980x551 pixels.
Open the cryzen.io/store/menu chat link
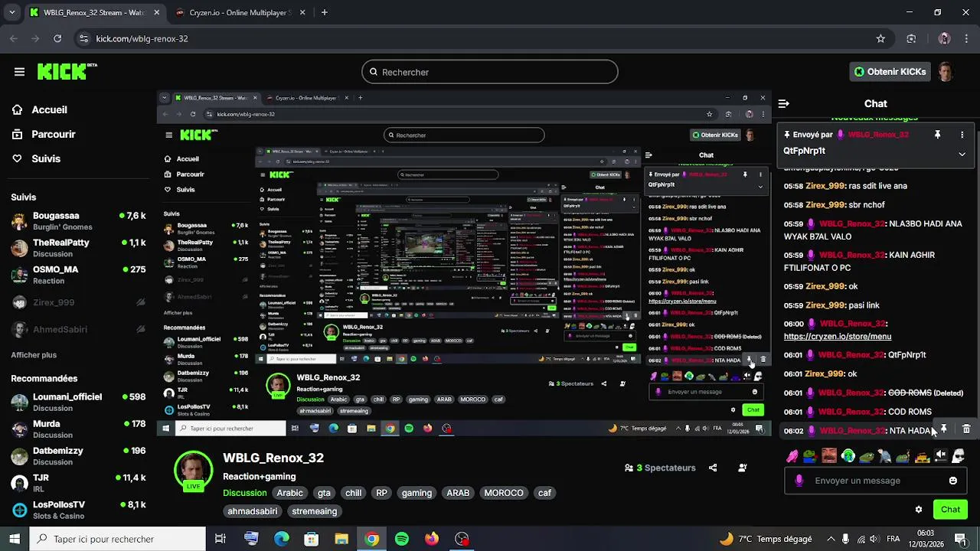[837, 336]
